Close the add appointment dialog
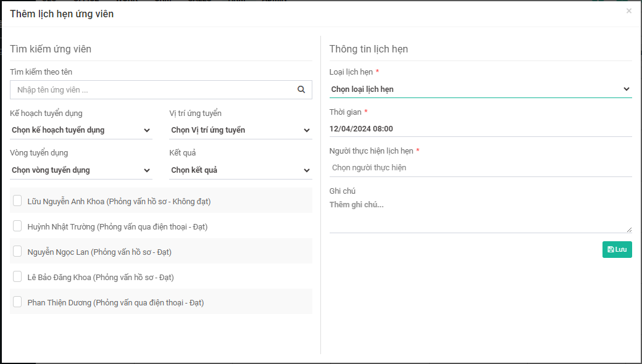642x364 pixels. pyautogui.click(x=628, y=11)
